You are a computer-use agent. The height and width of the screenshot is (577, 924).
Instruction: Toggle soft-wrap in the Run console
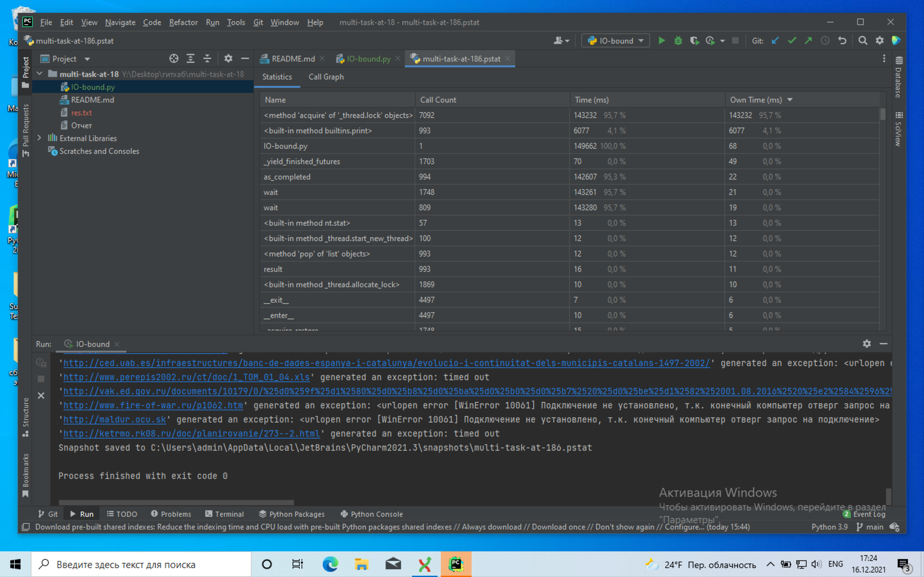41,362
